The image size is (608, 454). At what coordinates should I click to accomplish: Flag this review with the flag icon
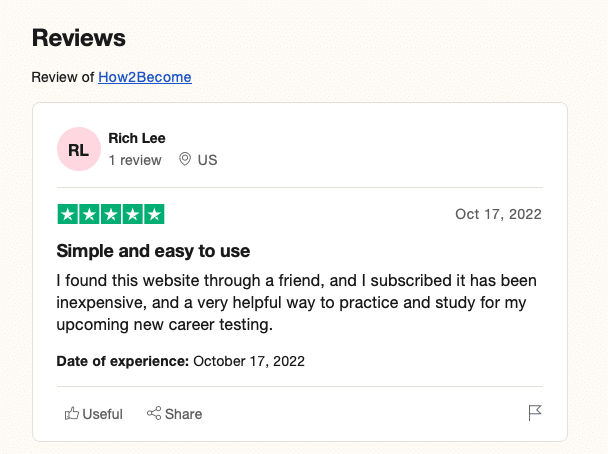coord(535,413)
